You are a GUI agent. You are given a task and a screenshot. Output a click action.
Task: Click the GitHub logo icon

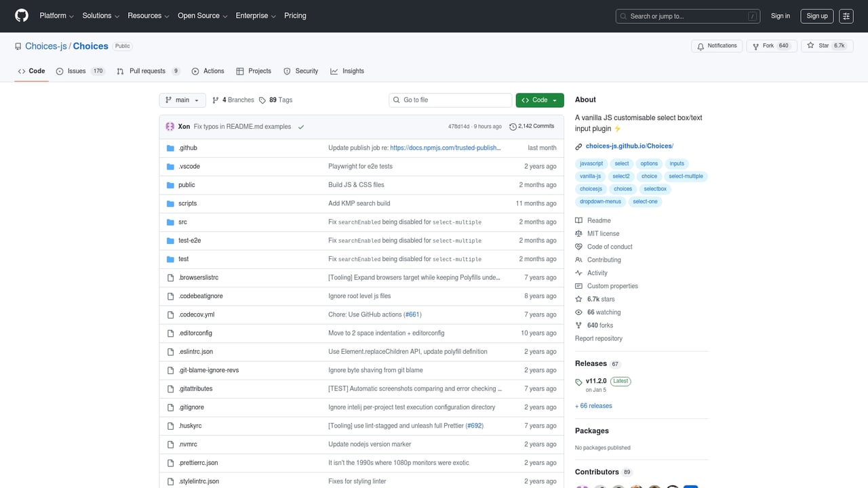[22, 16]
